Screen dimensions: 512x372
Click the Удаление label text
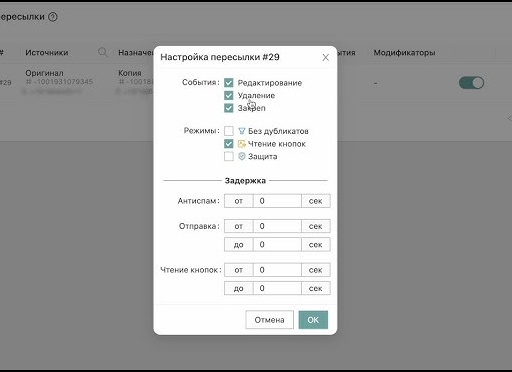(x=256, y=95)
